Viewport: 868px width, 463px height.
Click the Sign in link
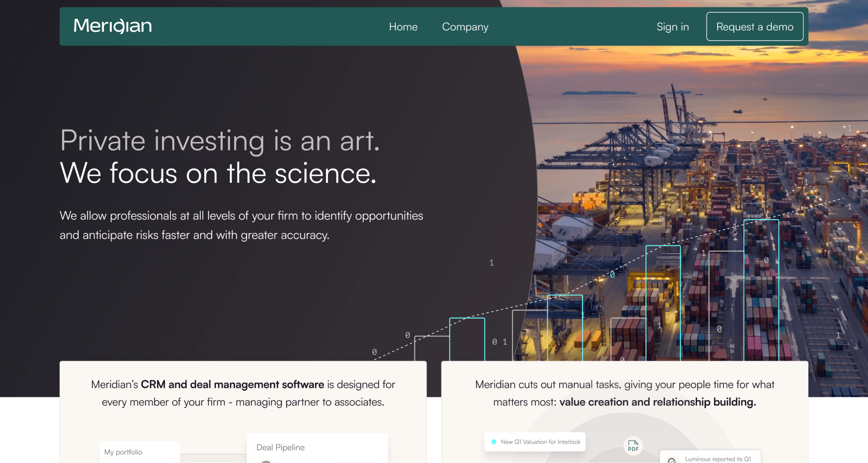pyautogui.click(x=672, y=27)
